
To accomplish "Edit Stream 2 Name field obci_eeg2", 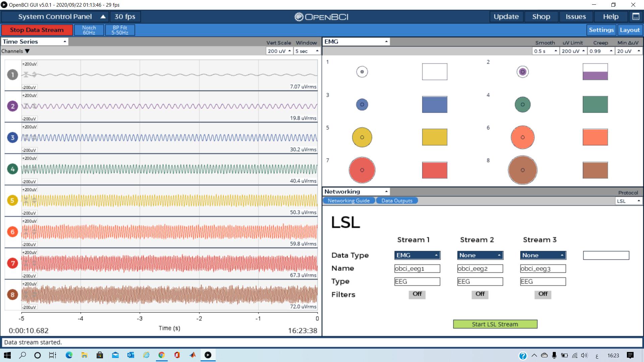I will click(480, 268).
